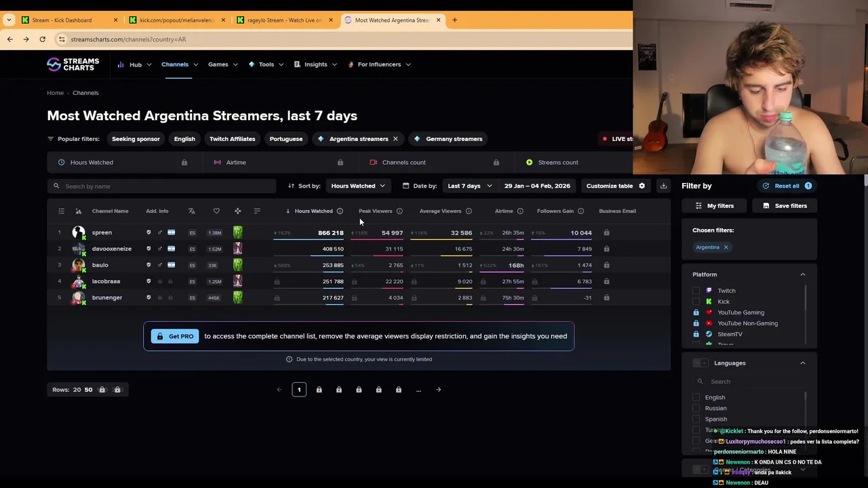Click the game controller column header icon

237,211
